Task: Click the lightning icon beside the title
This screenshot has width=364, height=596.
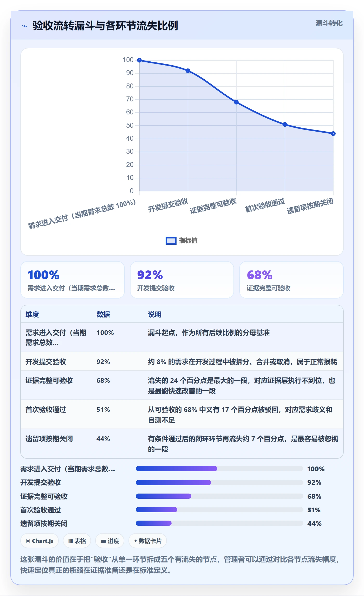Action: tap(25, 26)
